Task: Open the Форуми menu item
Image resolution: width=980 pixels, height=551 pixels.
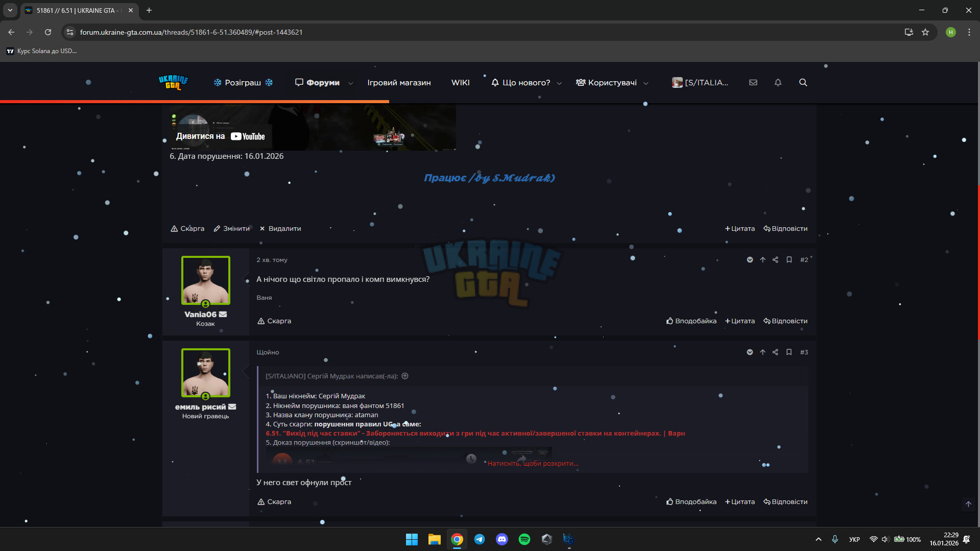Action: (318, 83)
